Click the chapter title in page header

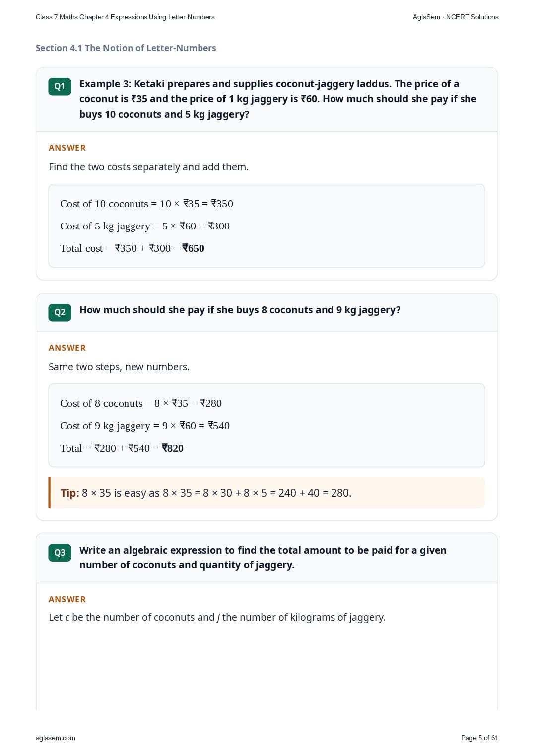click(x=125, y=17)
